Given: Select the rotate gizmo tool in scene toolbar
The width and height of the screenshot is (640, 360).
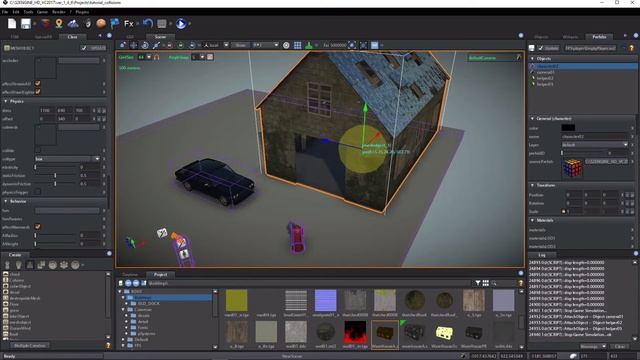Looking at the screenshot, I should 145,45.
